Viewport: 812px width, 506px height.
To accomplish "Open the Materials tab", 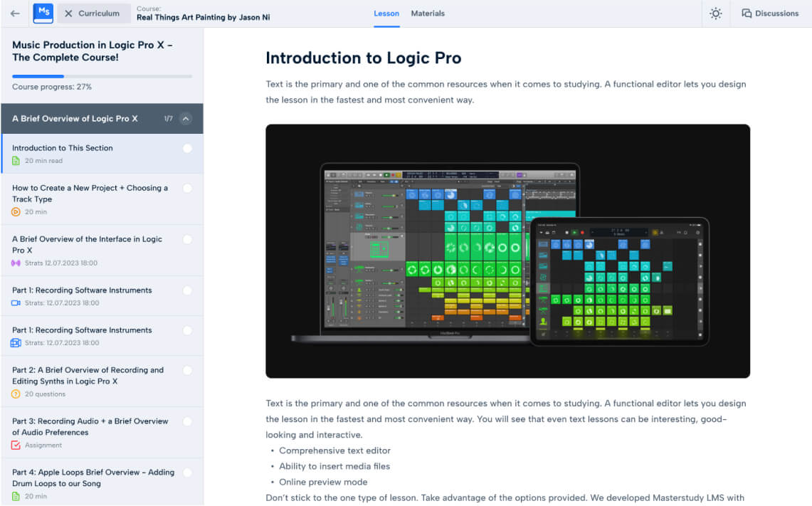I will point(428,14).
